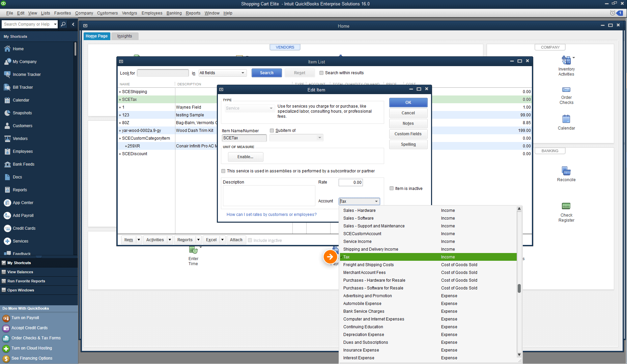Screen dimensions: 627x364
Task: Open rates by customers help link
Action: pyautogui.click(x=272, y=215)
